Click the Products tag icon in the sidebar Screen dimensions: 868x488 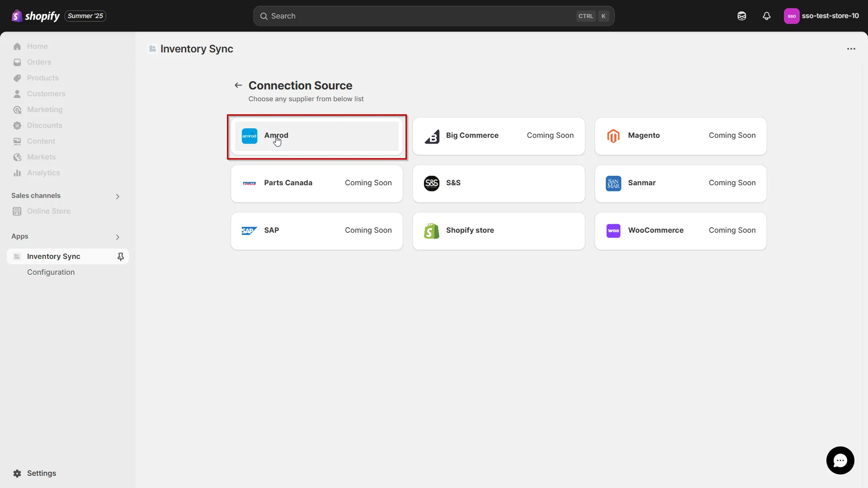17,78
